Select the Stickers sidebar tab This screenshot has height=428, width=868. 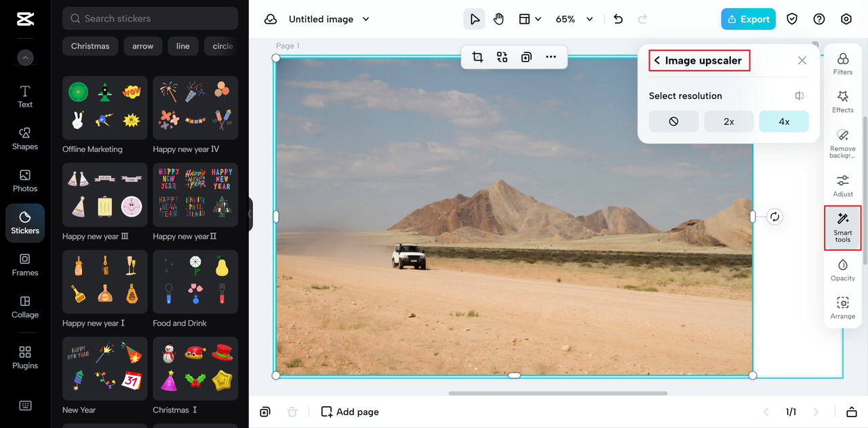pyautogui.click(x=25, y=223)
